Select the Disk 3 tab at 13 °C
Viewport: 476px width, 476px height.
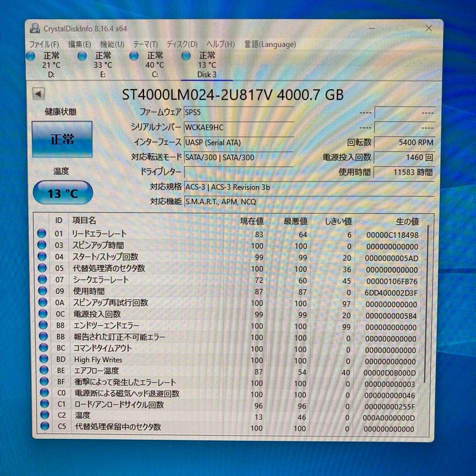(x=207, y=65)
